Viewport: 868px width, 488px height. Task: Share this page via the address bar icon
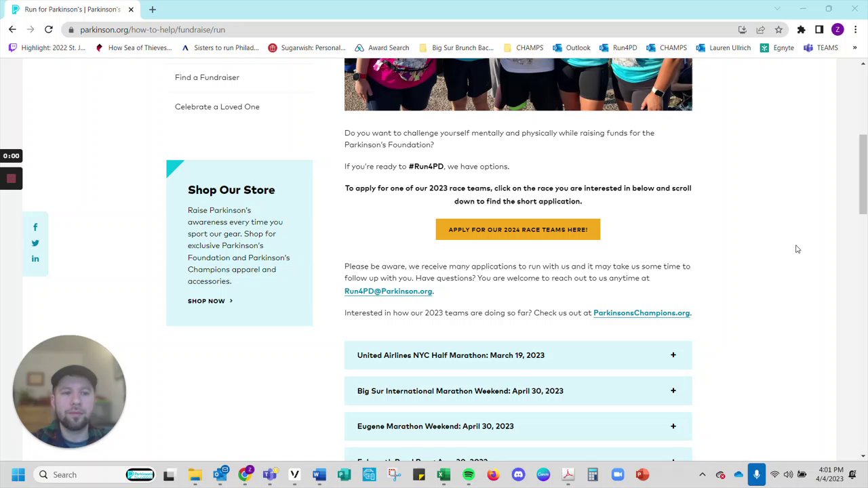[760, 30]
